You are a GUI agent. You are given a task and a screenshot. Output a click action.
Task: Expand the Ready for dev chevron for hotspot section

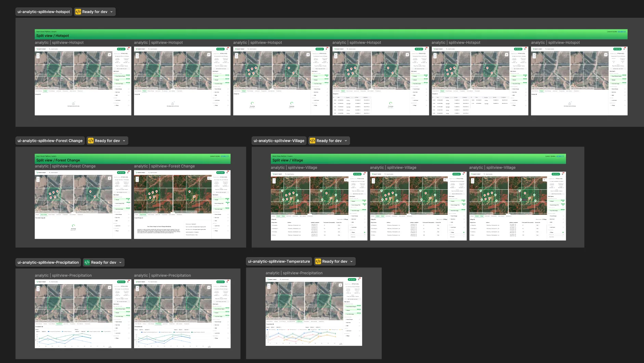[111, 12]
